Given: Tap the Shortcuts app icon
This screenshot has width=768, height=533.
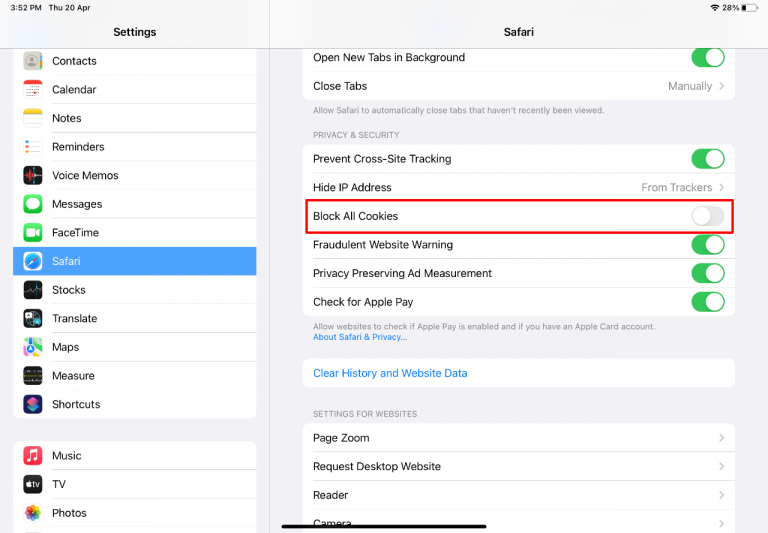Looking at the screenshot, I should (33, 404).
